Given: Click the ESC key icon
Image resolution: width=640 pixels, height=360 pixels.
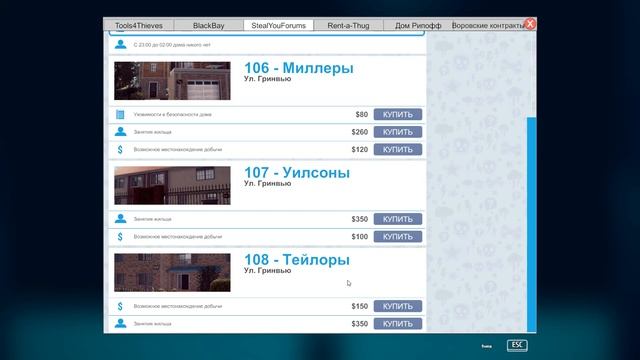Looking at the screenshot, I should click(x=517, y=346).
